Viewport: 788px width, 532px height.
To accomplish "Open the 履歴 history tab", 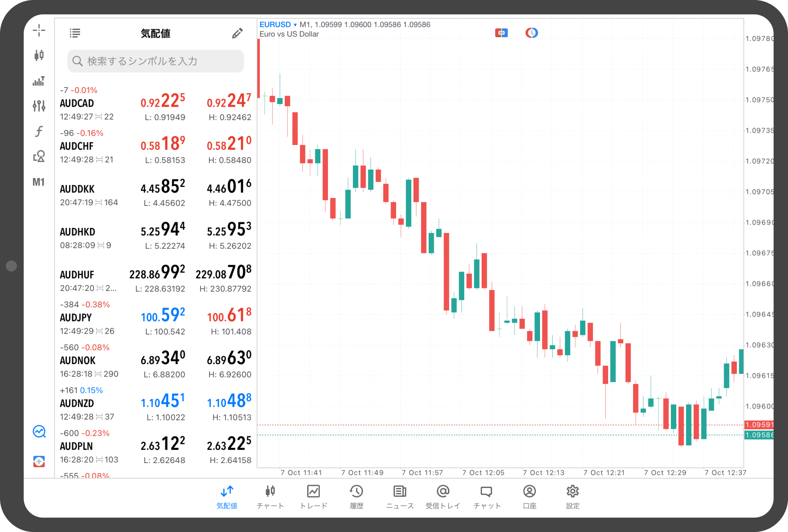I will pos(356,497).
